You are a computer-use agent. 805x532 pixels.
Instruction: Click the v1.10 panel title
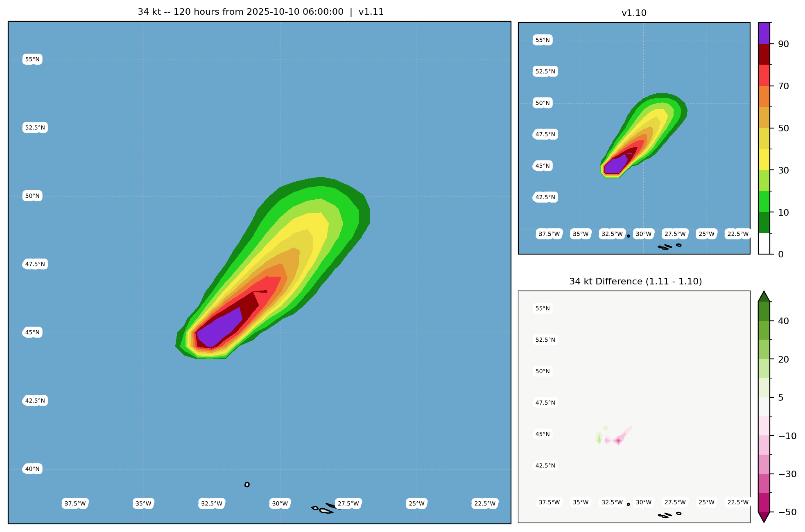coord(634,13)
